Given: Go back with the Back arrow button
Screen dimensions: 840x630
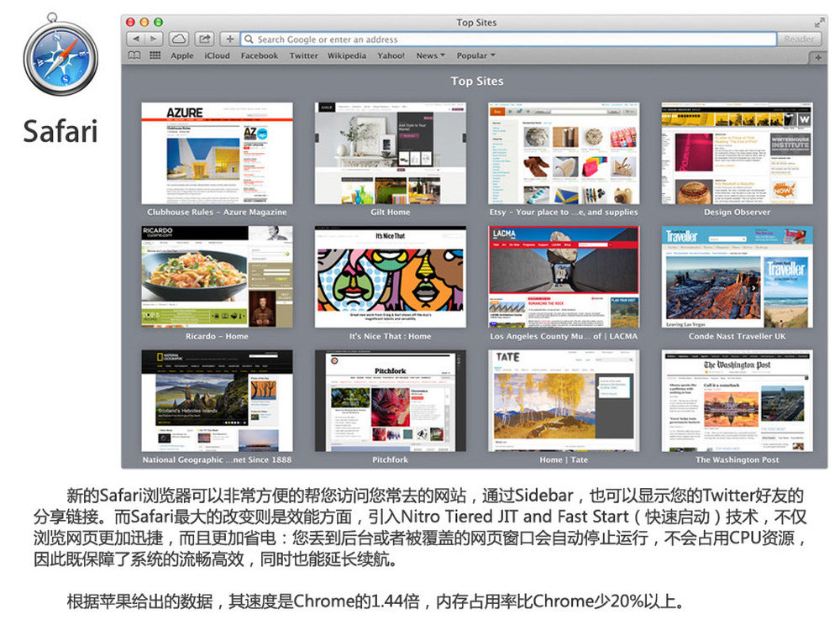Looking at the screenshot, I should click(x=135, y=39).
